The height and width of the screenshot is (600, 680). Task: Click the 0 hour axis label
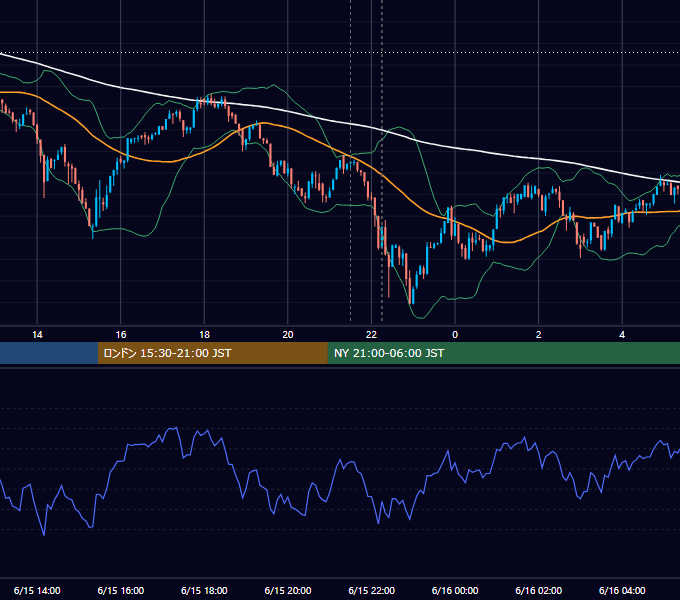click(x=455, y=335)
